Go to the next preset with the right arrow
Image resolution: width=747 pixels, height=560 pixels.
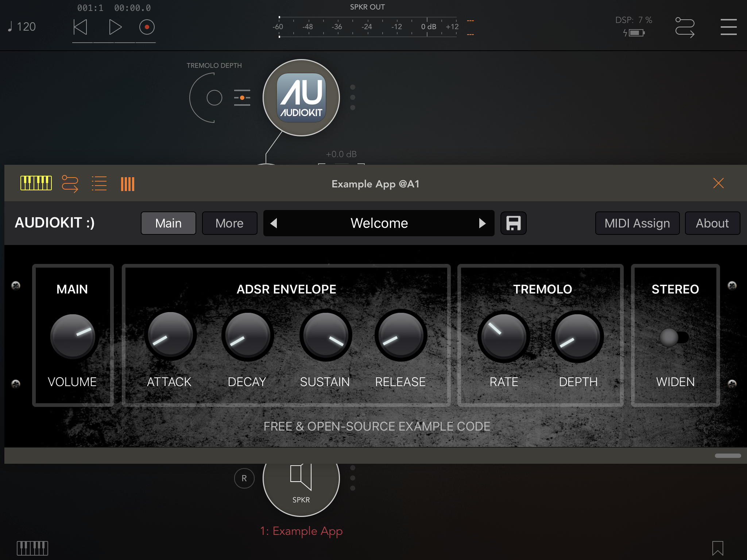tap(482, 223)
